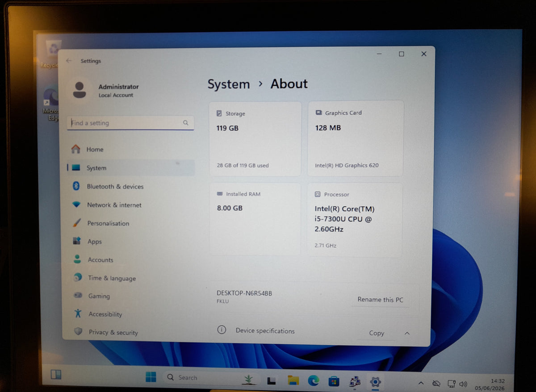Open network status tray icon
This screenshot has height=392, width=536.
pyautogui.click(x=452, y=384)
